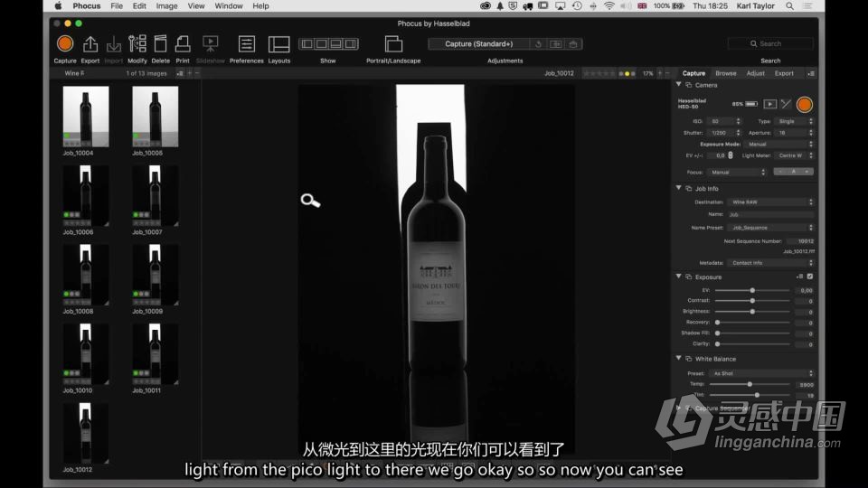Collapse the Camera section
The width and height of the screenshot is (868, 488).
click(x=679, y=85)
